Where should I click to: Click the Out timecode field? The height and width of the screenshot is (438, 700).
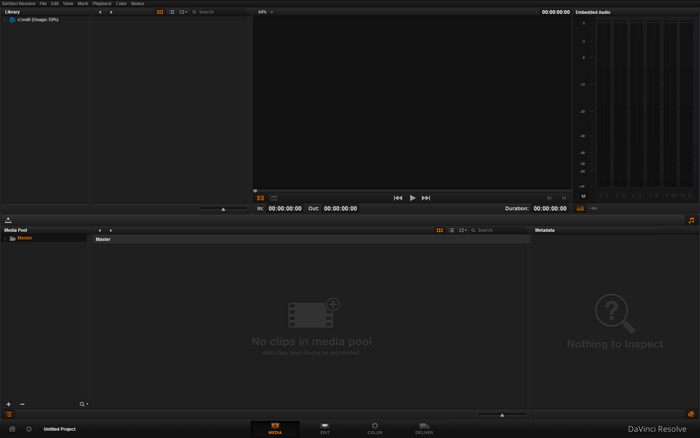click(x=340, y=209)
